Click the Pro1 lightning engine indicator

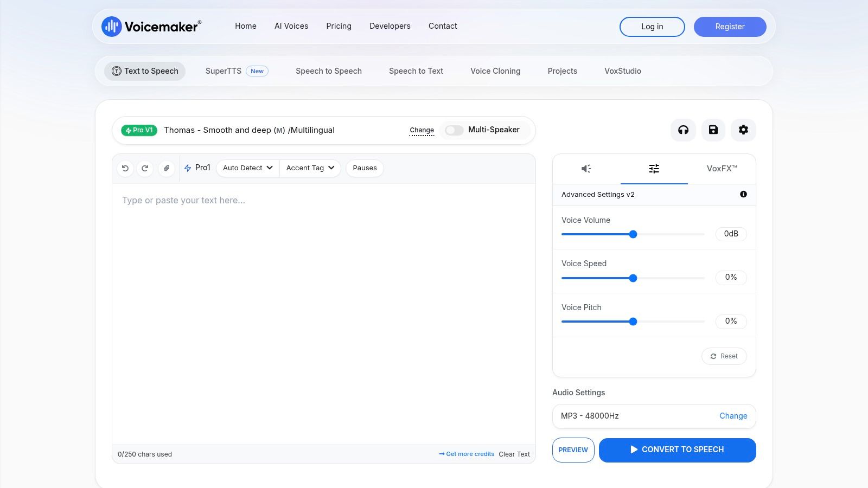(197, 168)
